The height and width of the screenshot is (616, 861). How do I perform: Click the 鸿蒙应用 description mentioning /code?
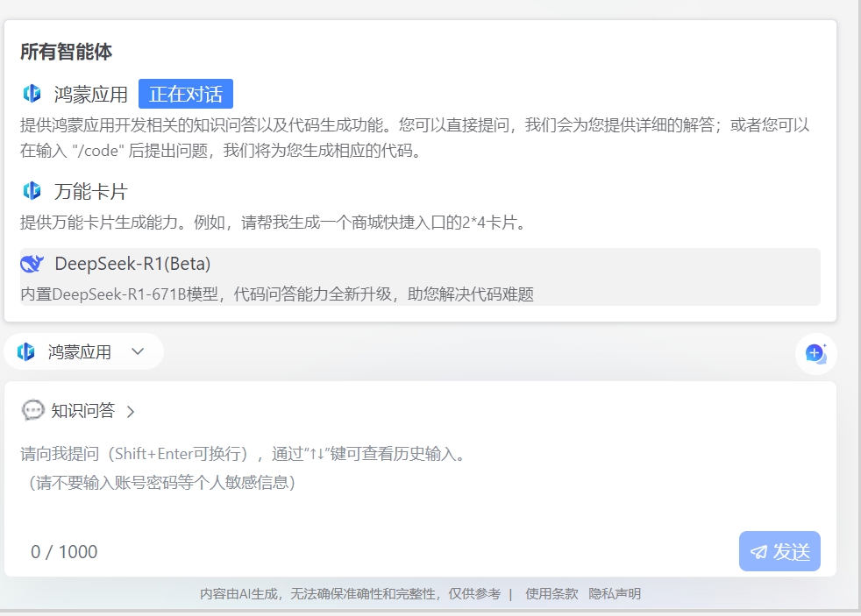pos(415,138)
